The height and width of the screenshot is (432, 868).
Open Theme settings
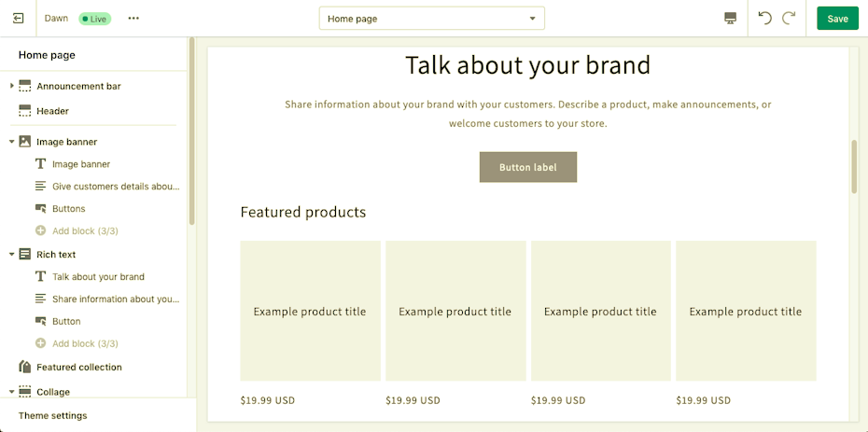coord(53,415)
